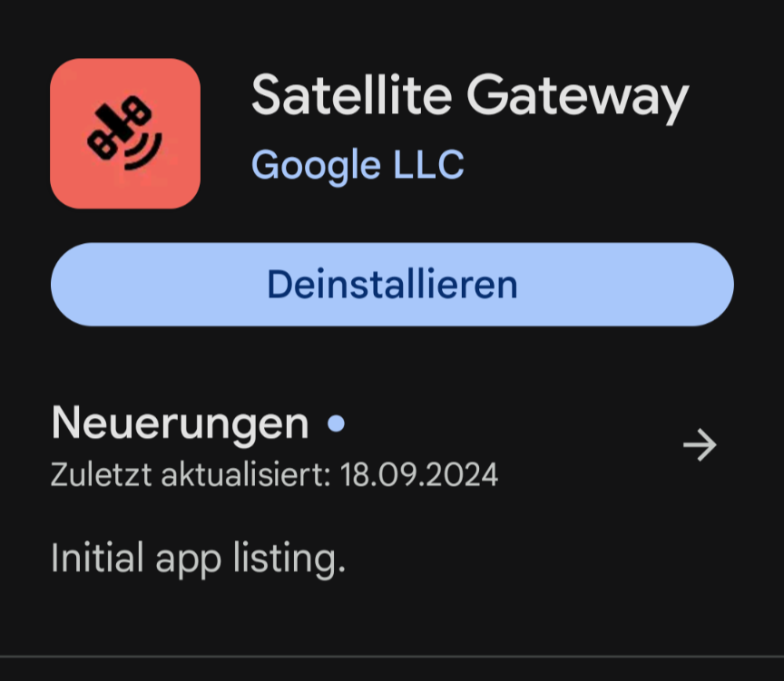Click the Zuletzt aktualisiert label
Screen dimensions: 784x681
pyautogui.click(x=191, y=474)
